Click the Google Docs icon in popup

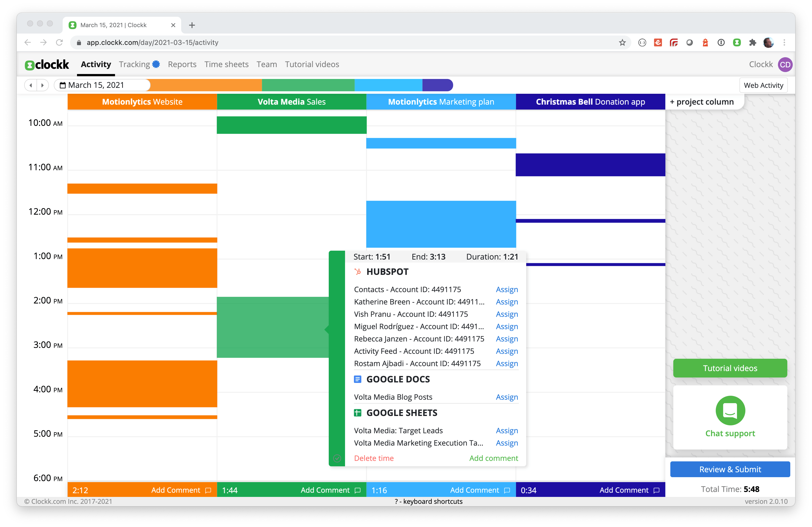[x=358, y=379]
